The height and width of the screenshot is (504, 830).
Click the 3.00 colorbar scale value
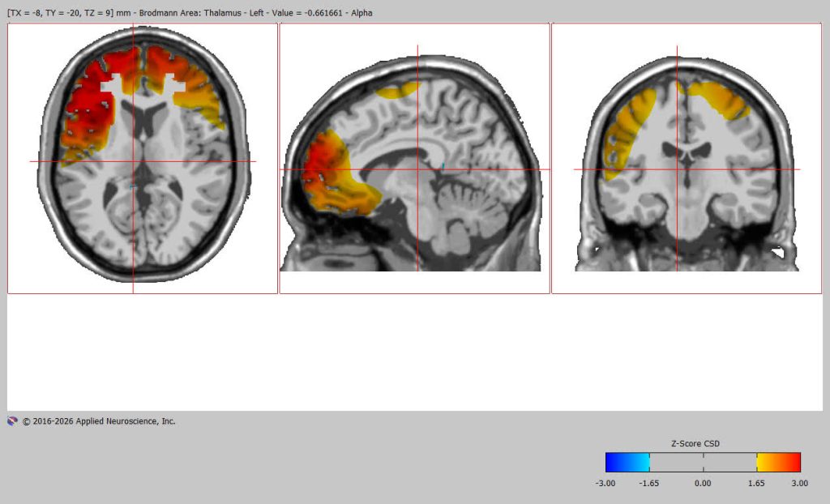tap(799, 483)
